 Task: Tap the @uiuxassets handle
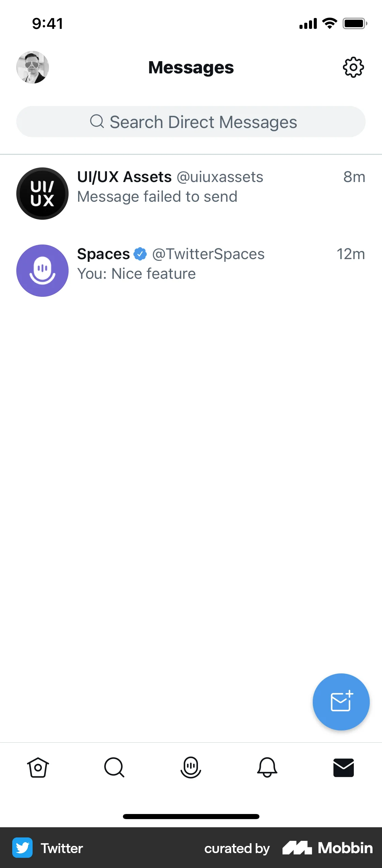pyautogui.click(x=220, y=177)
